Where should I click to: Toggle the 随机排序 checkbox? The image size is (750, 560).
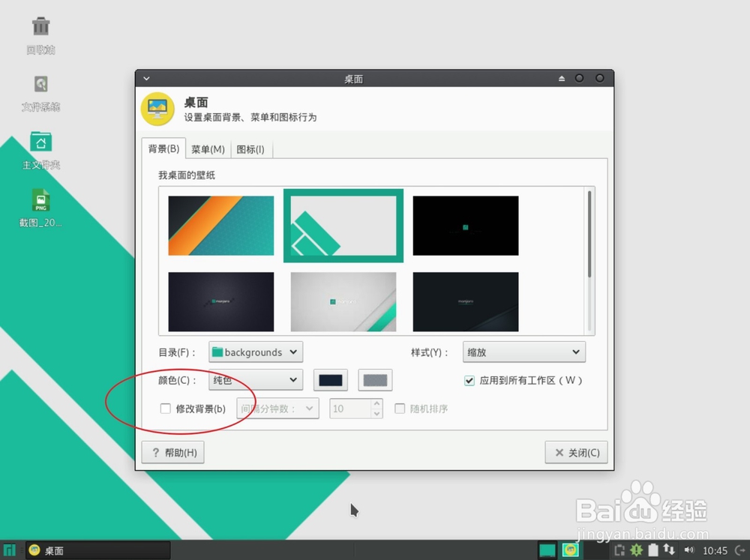pyautogui.click(x=400, y=408)
